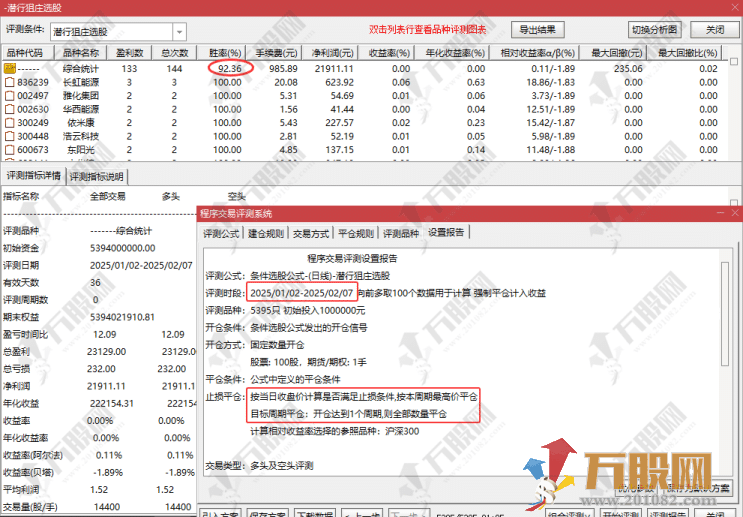
Task: Open the 交易方式 tab
Action: click(311, 233)
